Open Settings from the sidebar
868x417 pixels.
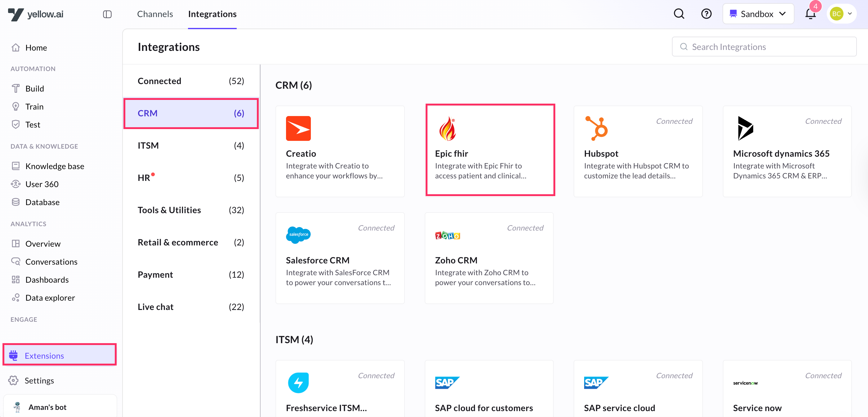[x=39, y=381]
